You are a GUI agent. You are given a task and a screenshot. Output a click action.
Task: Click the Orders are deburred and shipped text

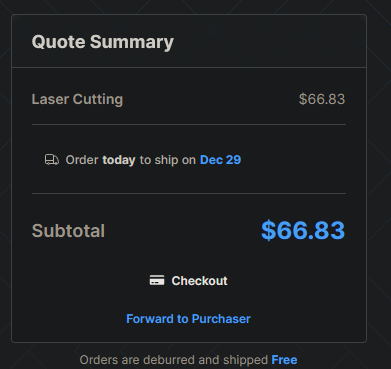pyautogui.click(x=174, y=360)
